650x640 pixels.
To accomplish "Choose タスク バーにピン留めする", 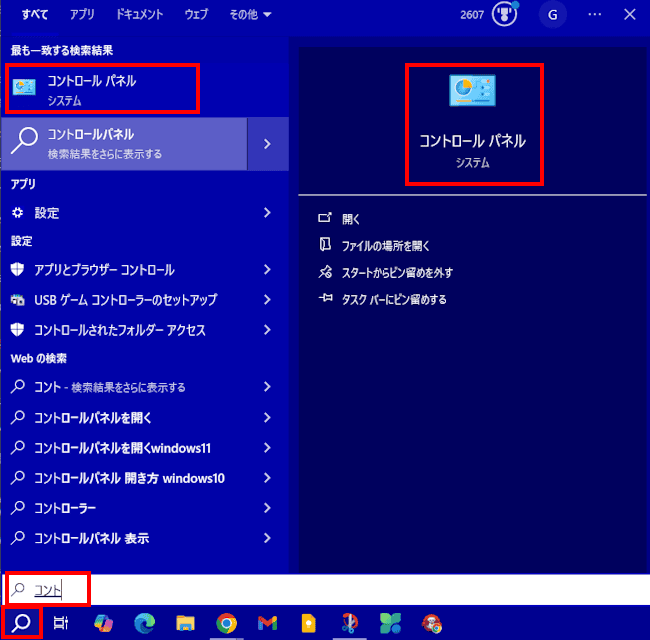I will pos(394,299).
